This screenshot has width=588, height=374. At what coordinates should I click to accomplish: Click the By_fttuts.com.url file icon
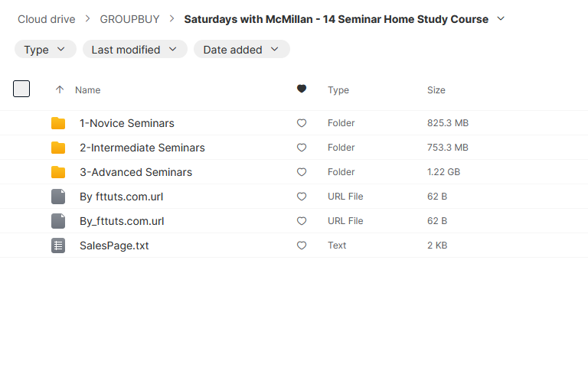[58, 221]
